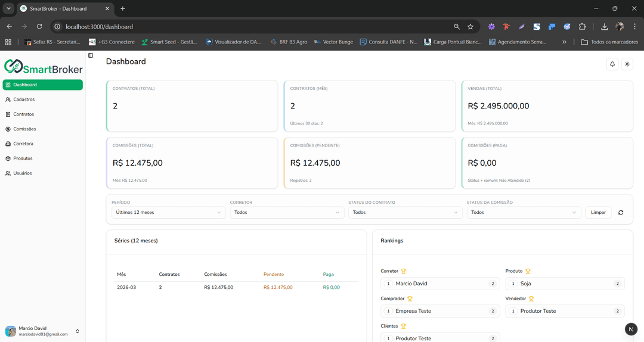644x342 pixels.
Task: Click the trophy icon beside Corretor ranking
Action: pos(404,271)
